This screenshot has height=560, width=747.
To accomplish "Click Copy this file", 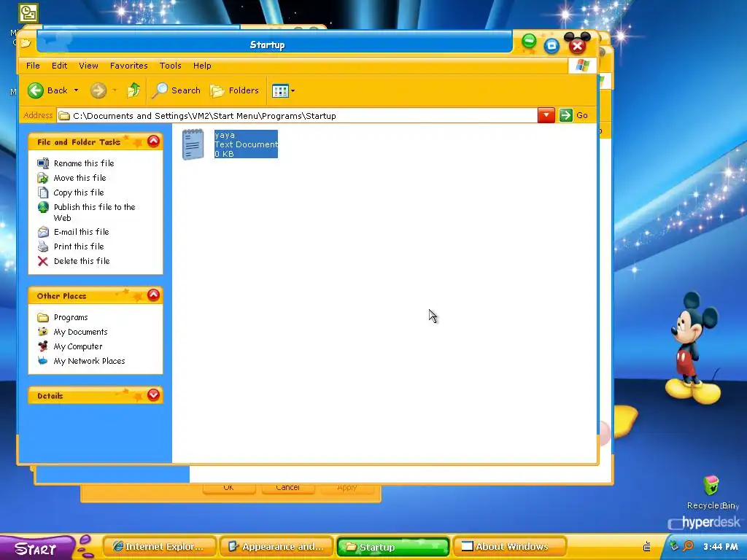I will click(x=79, y=192).
